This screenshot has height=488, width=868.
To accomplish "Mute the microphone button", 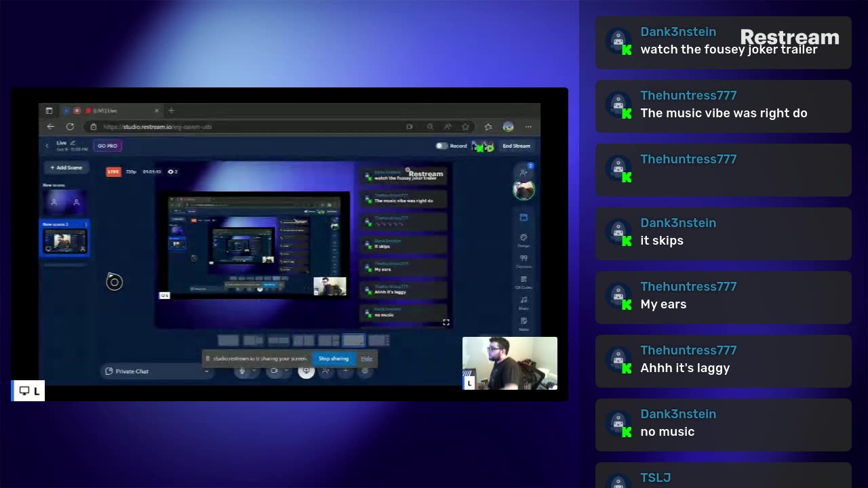I will point(243,371).
